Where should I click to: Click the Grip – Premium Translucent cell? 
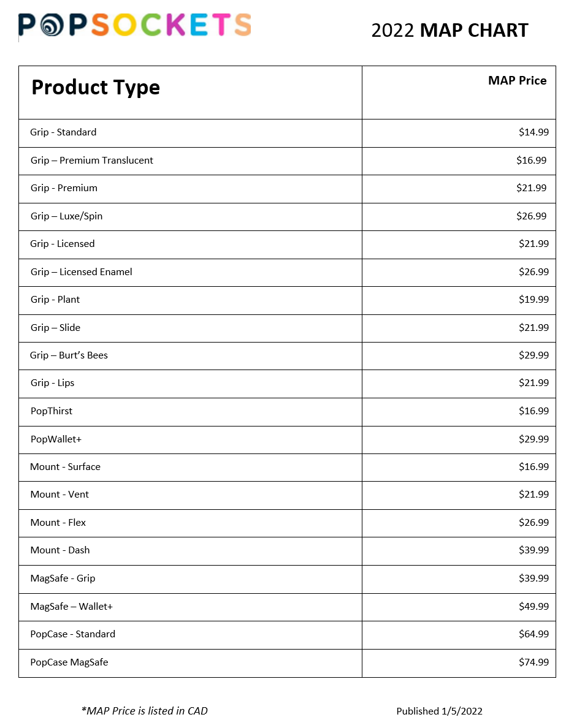(x=92, y=161)
